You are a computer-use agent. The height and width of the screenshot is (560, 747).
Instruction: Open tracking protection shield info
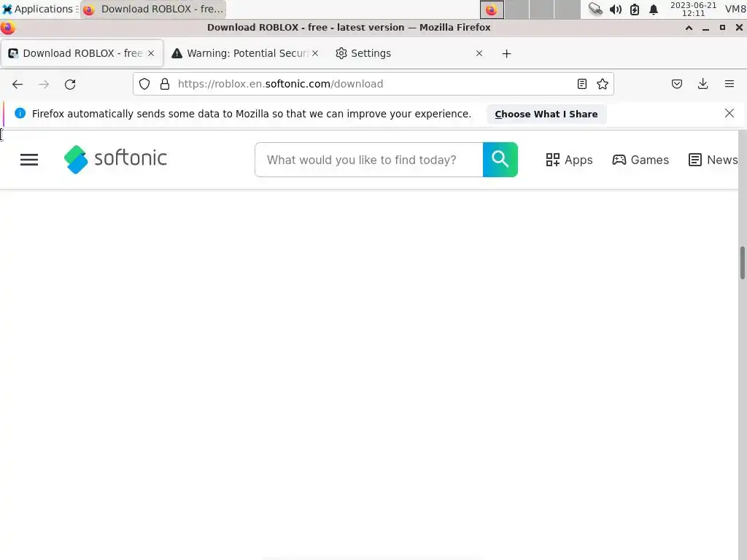click(144, 84)
